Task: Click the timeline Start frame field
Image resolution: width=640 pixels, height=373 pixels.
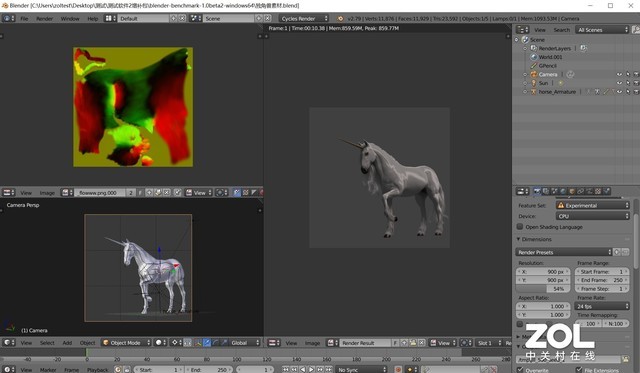Action: 159,370
